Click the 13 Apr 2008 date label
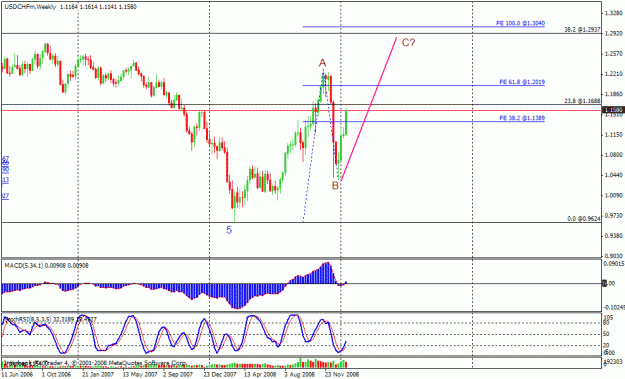Viewport: 625px width, 379px height. click(x=260, y=375)
